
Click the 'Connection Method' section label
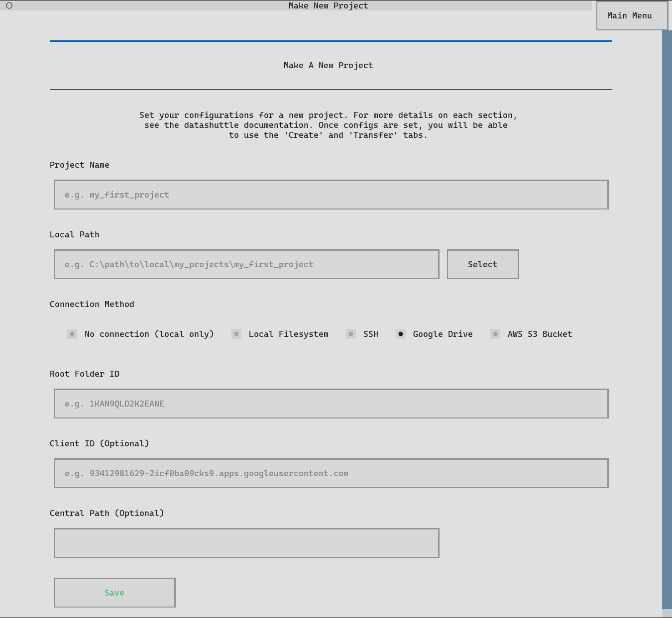92,304
